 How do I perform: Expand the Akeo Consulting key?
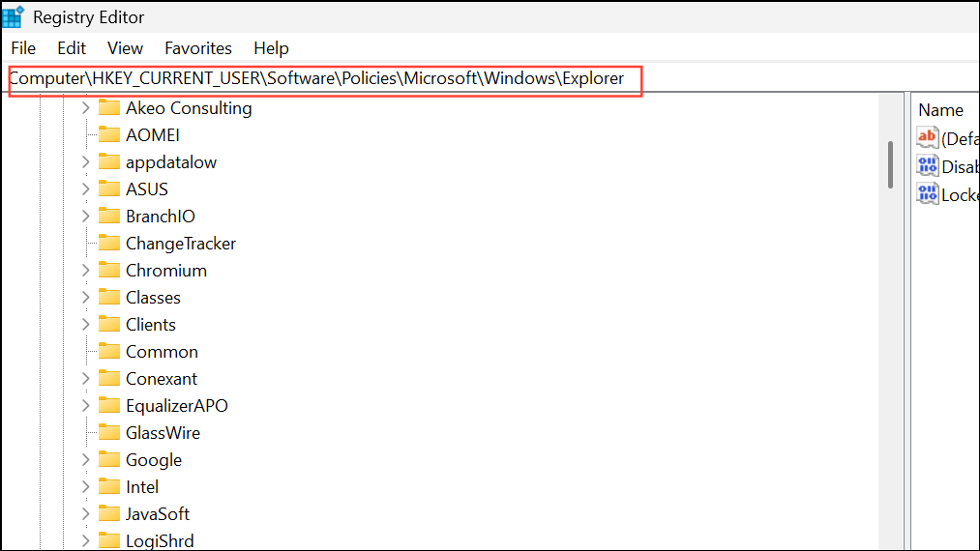(x=86, y=108)
